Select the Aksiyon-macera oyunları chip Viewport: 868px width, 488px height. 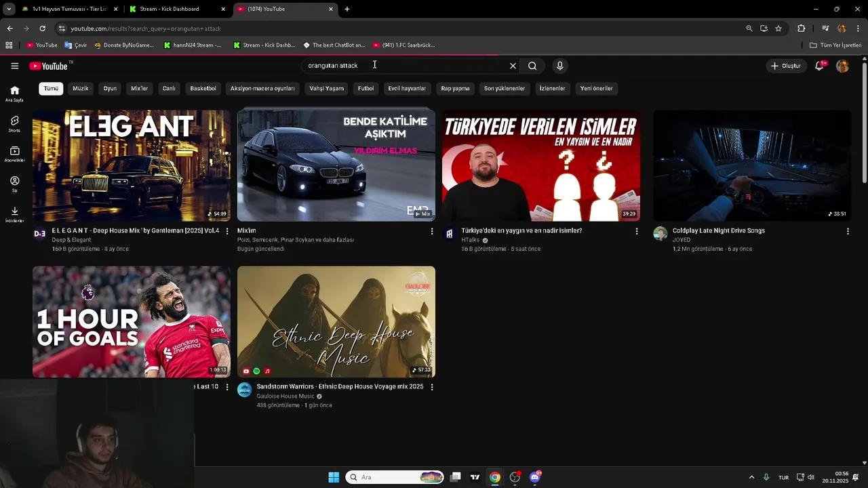pos(262,88)
